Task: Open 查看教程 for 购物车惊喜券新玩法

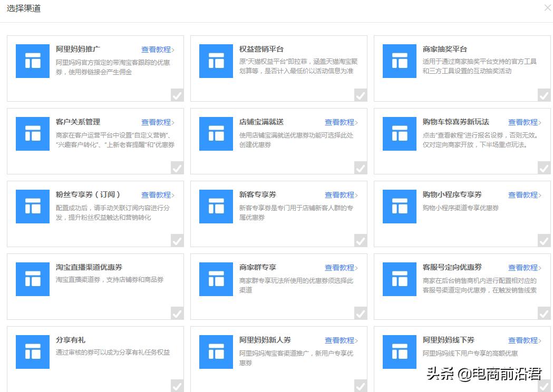Action: coord(523,122)
